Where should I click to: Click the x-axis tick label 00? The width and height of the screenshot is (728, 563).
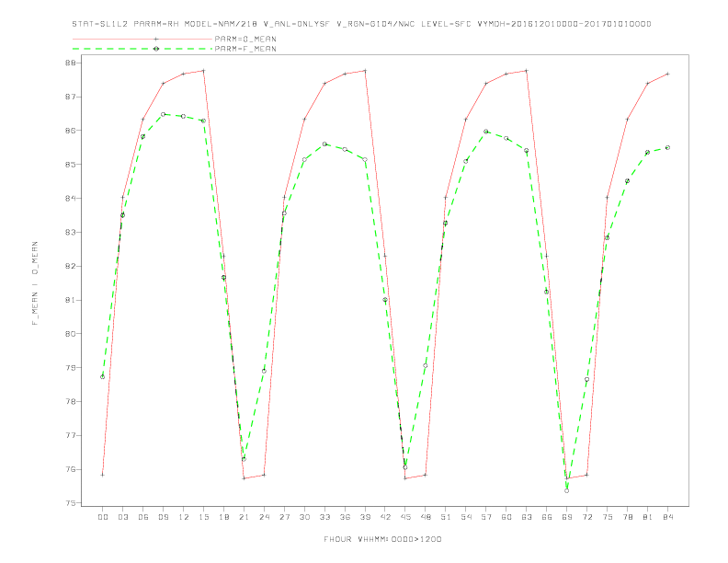coord(103,517)
